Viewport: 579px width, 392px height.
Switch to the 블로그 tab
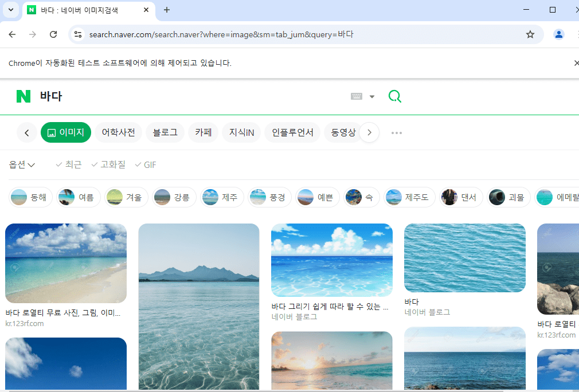click(165, 132)
